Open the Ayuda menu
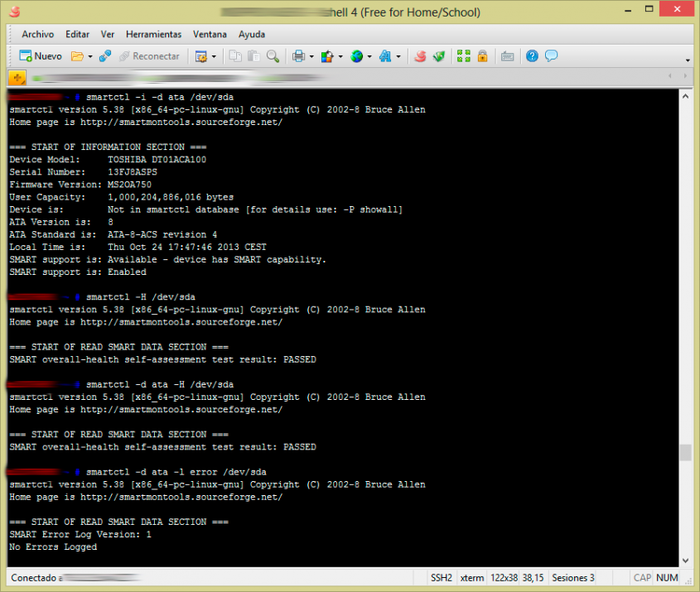Viewport: 700px width, 592px height. pyautogui.click(x=252, y=34)
